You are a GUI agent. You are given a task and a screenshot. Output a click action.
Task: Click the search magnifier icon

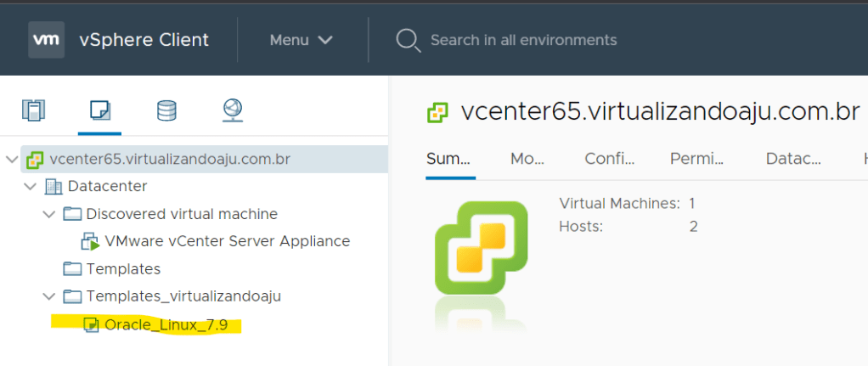[x=408, y=40]
